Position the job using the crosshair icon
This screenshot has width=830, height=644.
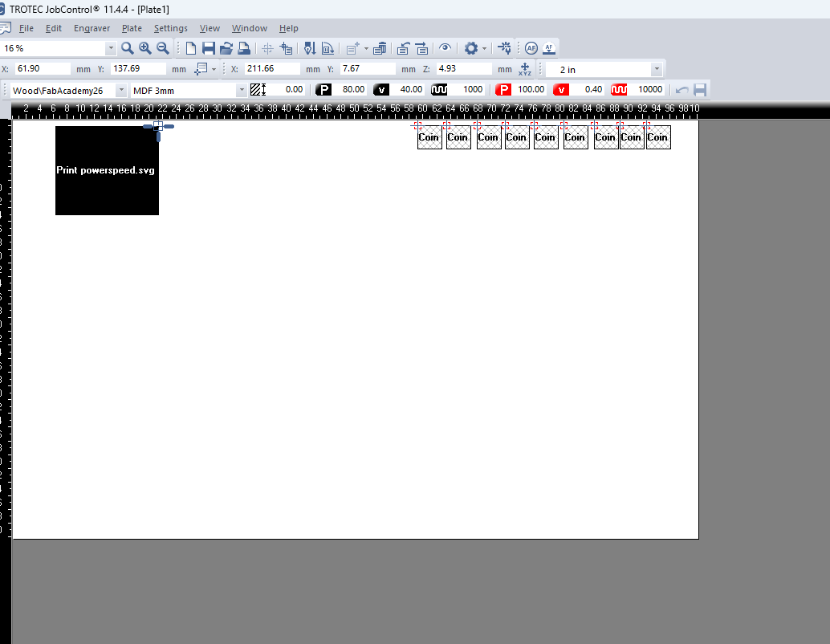268,48
